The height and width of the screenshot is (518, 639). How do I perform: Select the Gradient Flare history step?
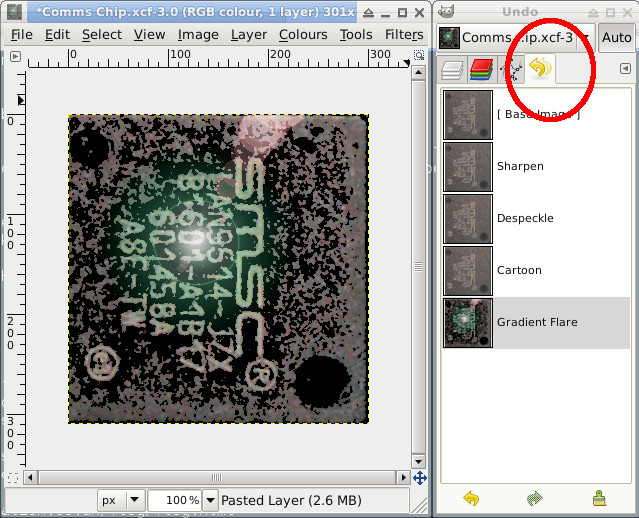[x=536, y=323]
